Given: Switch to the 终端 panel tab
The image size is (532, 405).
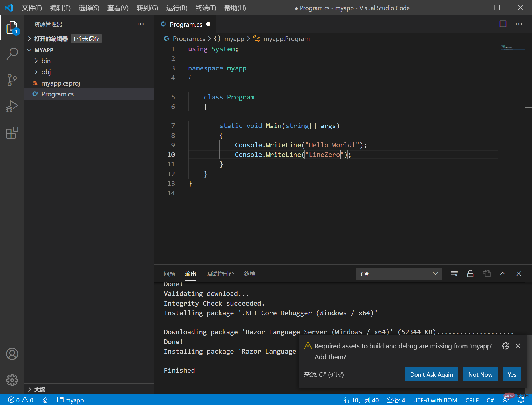Looking at the screenshot, I should (x=249, y=274).
